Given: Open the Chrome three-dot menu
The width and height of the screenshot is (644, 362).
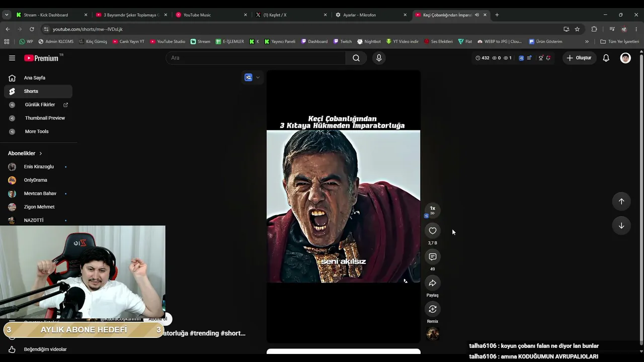Looking at the screenshot, I should click(x=636, y=29).
